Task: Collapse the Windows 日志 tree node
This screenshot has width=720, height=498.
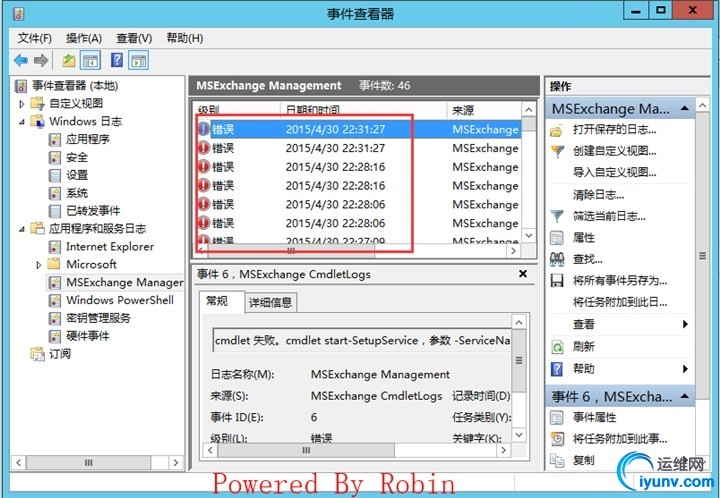Action: coord(22,122)
